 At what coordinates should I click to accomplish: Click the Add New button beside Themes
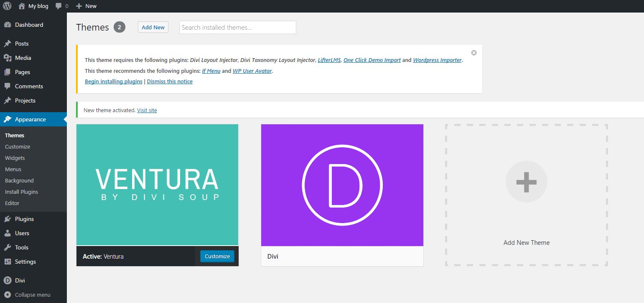[153, 27]
